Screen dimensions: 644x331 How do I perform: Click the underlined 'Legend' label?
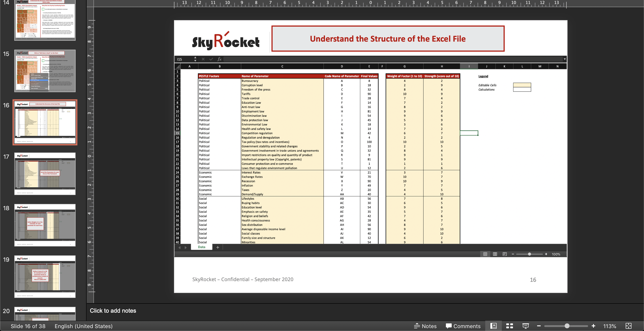[483, 76]
